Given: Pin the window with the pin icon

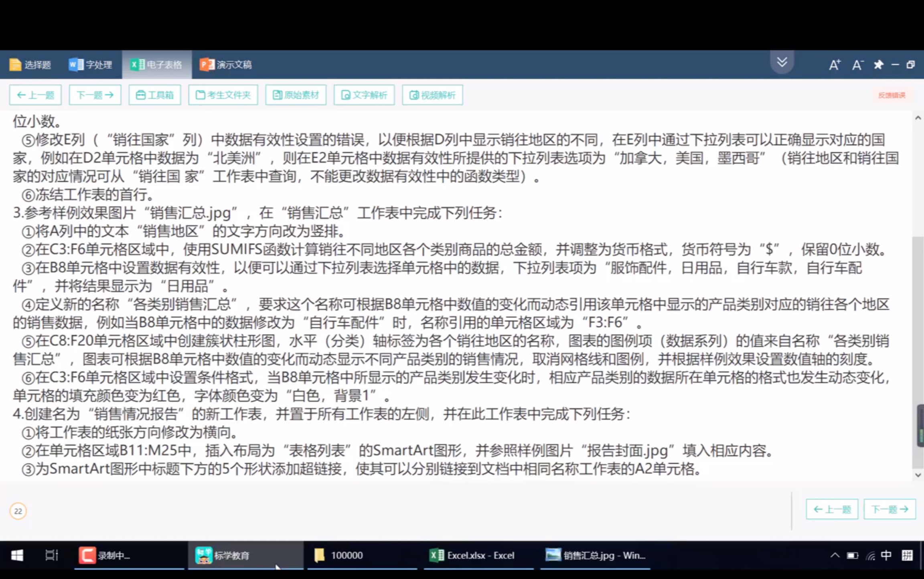Looking at the screenshot, I should [x=879, y=65].
